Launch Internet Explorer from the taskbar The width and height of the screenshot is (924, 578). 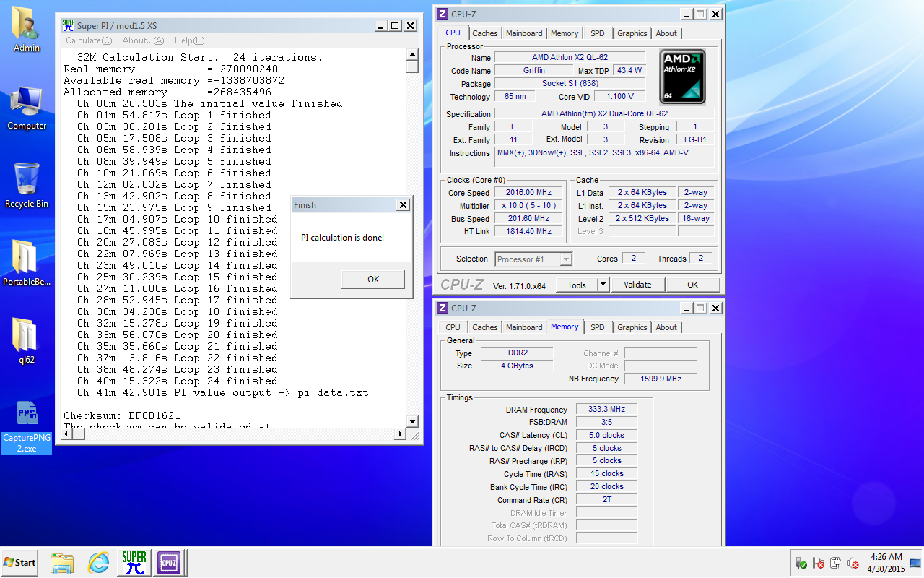[x=98, y=562]
